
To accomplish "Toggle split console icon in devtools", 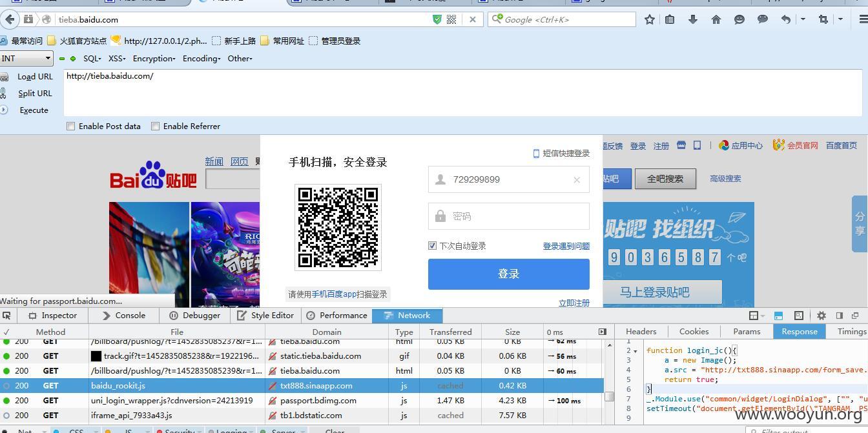I will (x=778, y=316).
